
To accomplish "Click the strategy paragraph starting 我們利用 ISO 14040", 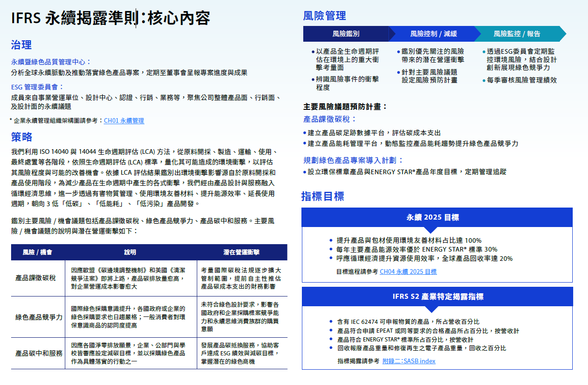I will coord(144,178).
